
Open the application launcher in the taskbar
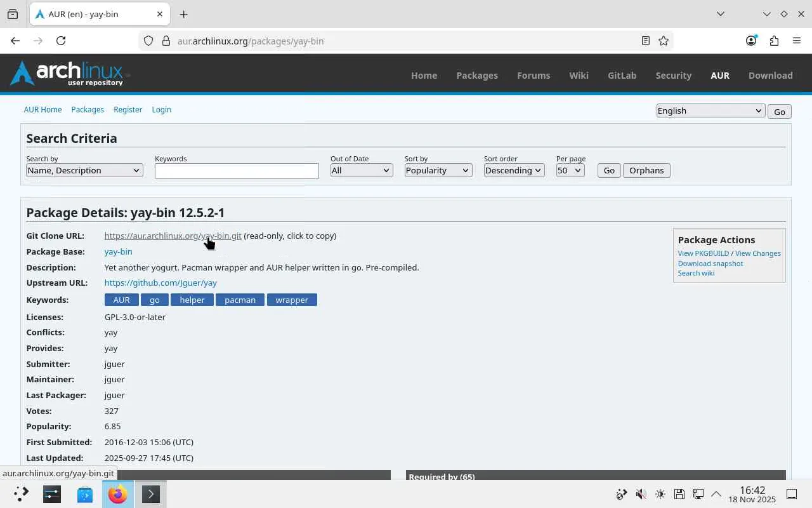click(21, 494)
